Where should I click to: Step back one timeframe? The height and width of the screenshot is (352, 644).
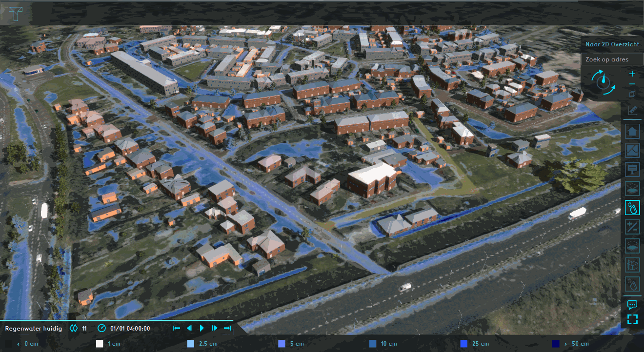[189, 329]
